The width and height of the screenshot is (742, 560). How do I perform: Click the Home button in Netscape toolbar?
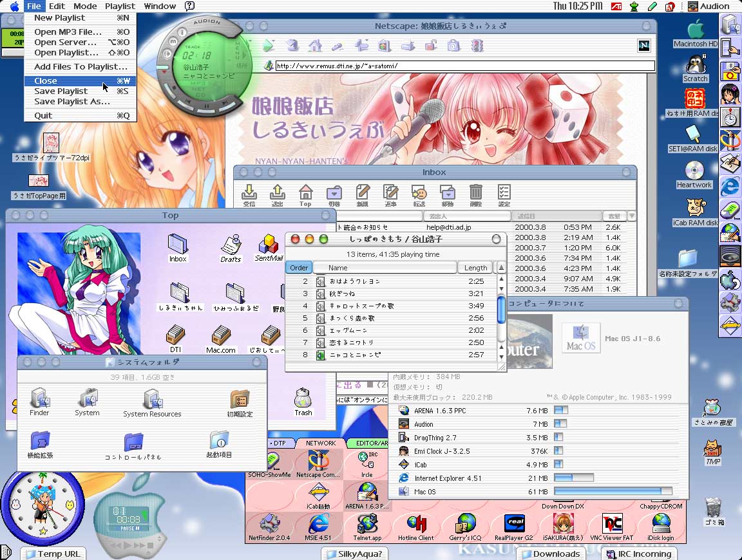pyautogui.click(x=315, y=46)
